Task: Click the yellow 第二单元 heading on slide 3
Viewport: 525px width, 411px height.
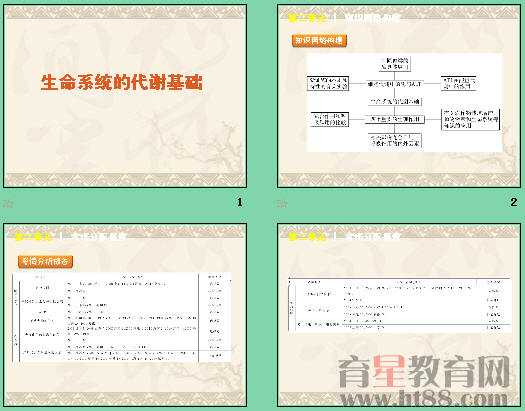Action: [33, 237]
